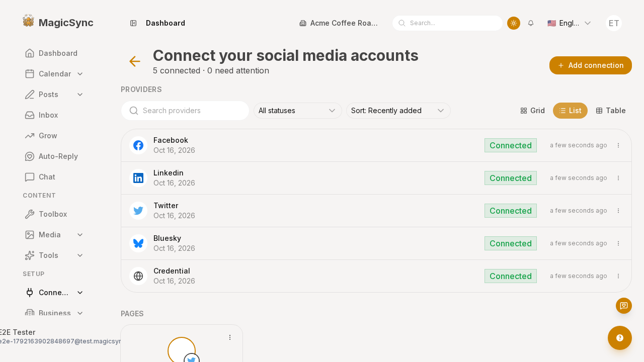The image size is (644, 362).
Task: Switch providers to List view
Action: (x=570, y=111)
